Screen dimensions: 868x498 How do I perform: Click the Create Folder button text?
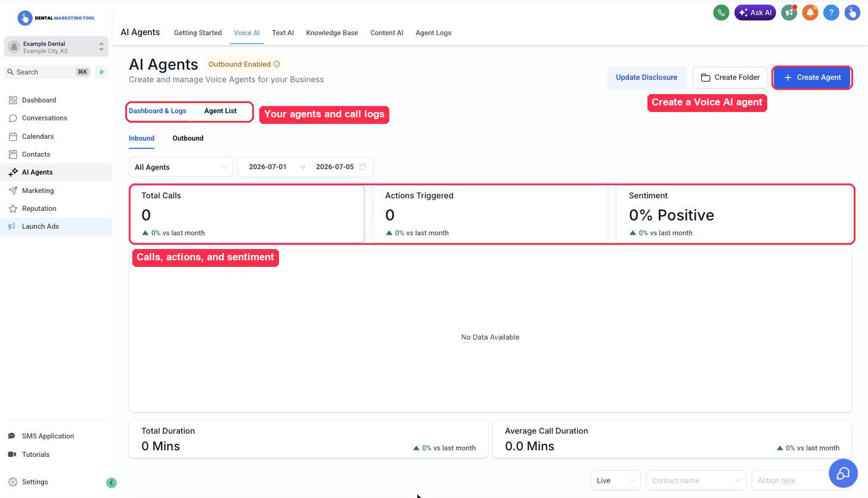tap(737, 77)
